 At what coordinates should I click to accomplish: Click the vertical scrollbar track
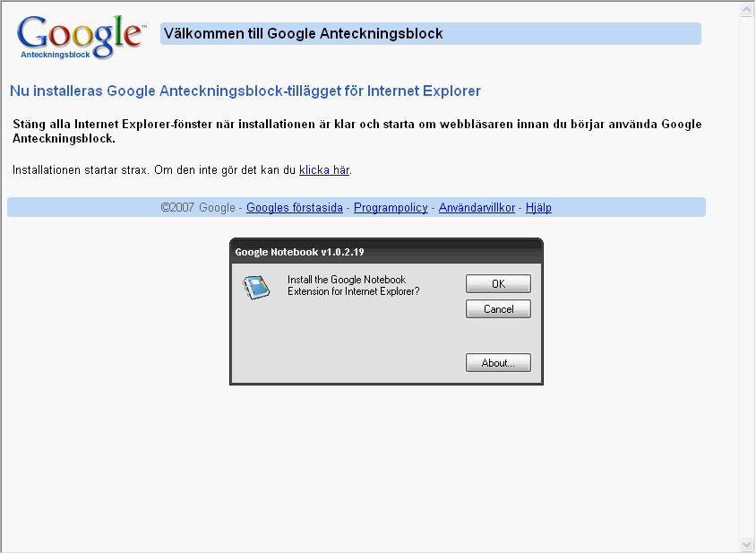pyautogui.click(x=747, y=269)
